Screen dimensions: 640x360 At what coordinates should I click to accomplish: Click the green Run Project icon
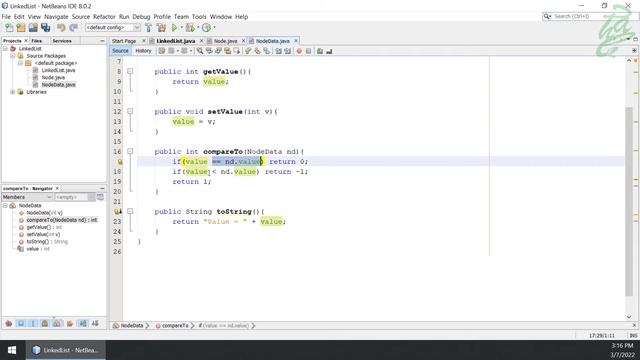[174, 28]
